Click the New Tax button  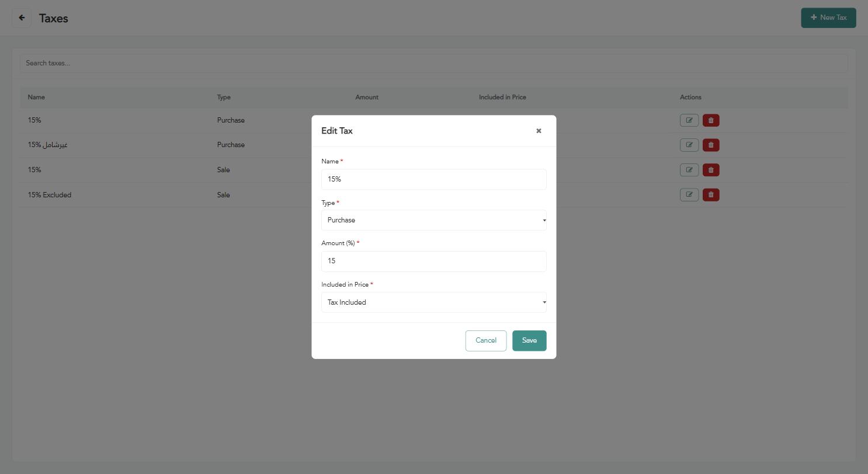pyautogui.click(x=828, y=18)
